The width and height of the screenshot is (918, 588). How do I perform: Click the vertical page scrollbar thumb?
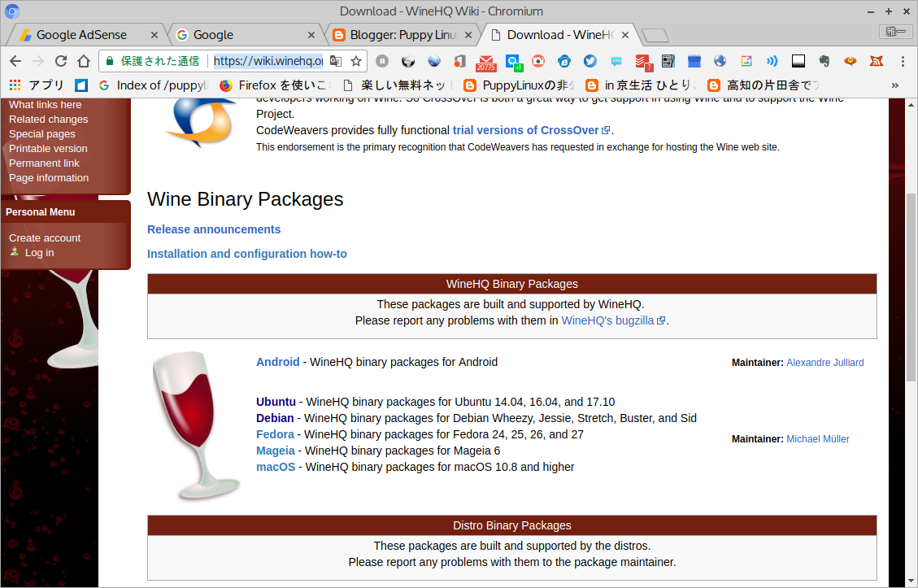tap(911, 287)
